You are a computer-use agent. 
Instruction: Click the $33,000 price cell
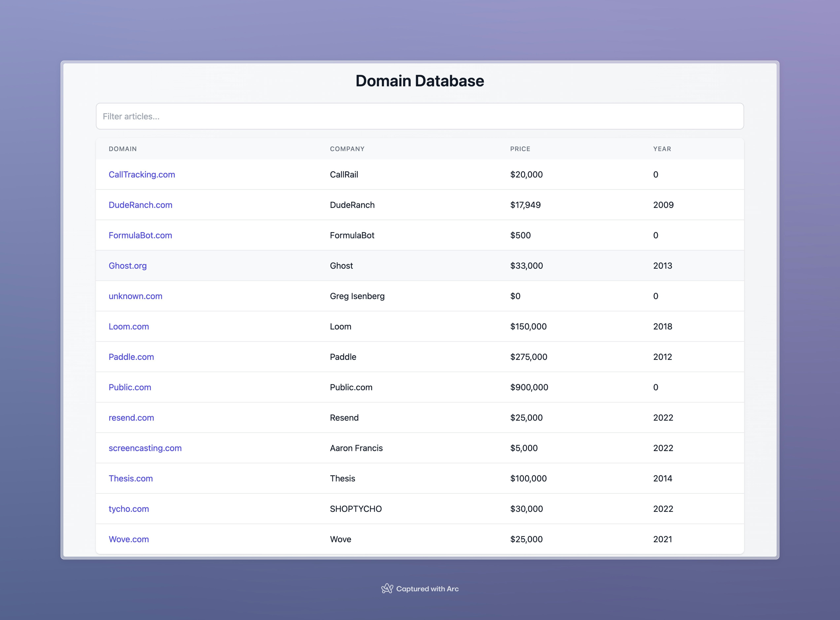(x=527, y=266)
